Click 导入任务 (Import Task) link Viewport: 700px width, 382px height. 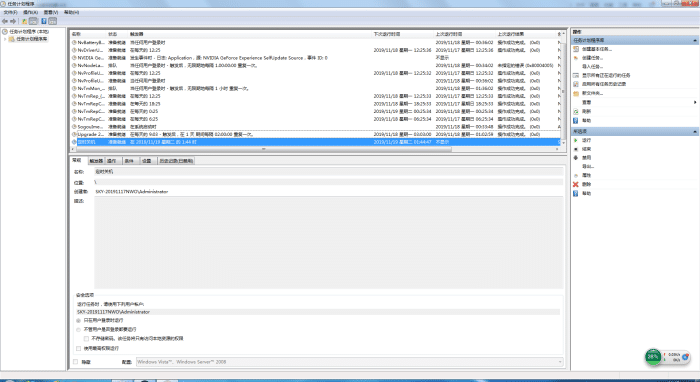[592, 66]
